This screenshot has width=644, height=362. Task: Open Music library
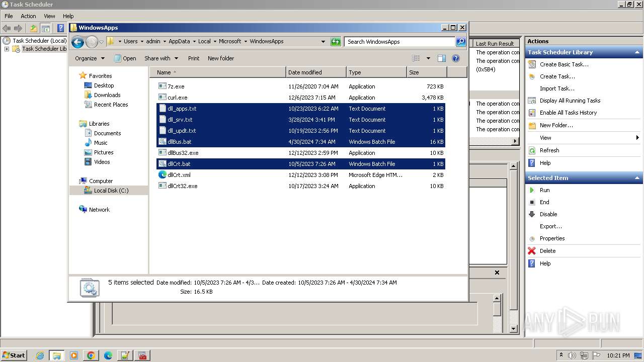(x=101, y=143)
